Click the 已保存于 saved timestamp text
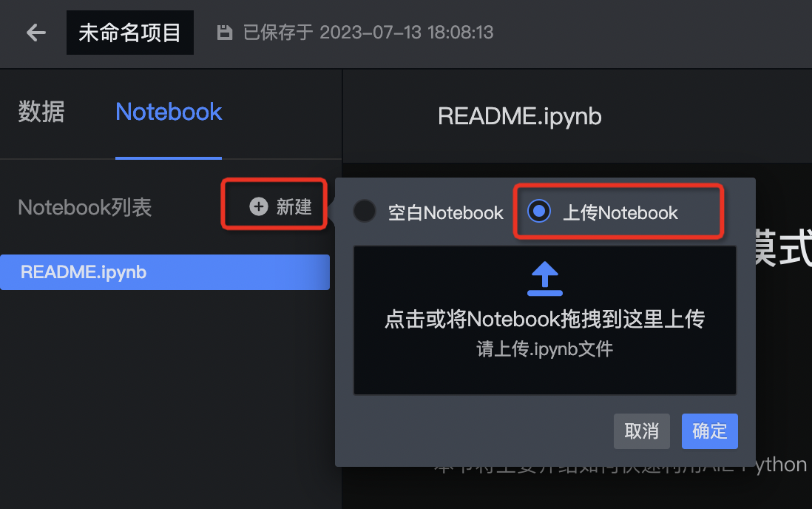The height and width of the screenshot is (509, 812). tap(368, 33)
